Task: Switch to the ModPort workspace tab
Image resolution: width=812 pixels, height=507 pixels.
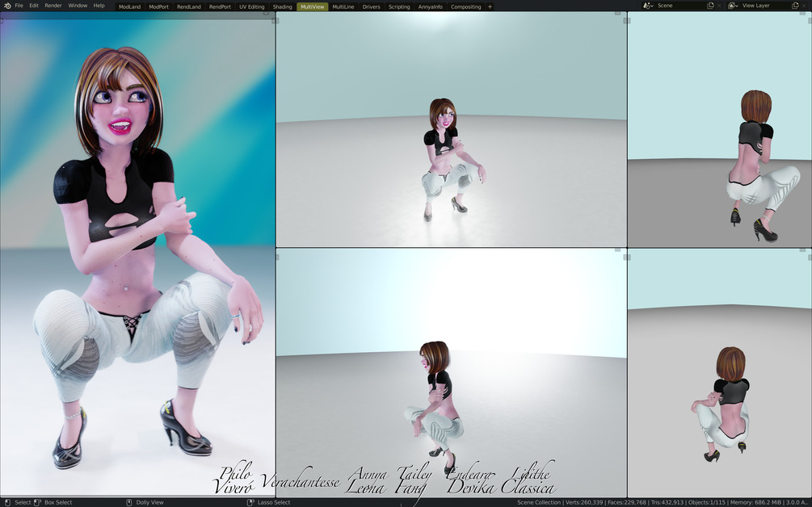Action: [x=158, y=6]
